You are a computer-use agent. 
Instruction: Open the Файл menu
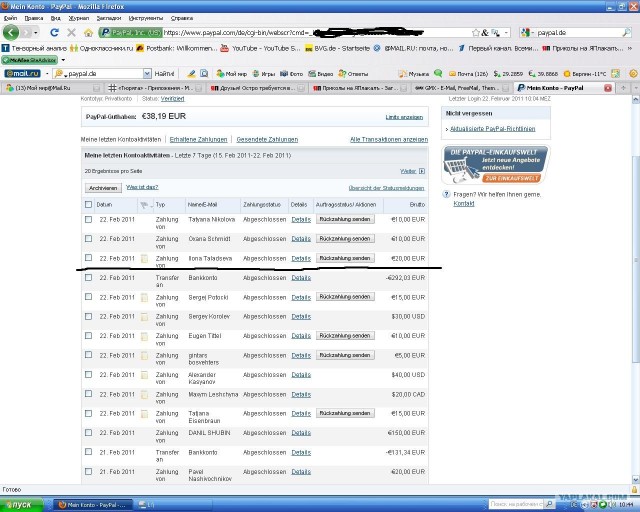tap(10, 18)
